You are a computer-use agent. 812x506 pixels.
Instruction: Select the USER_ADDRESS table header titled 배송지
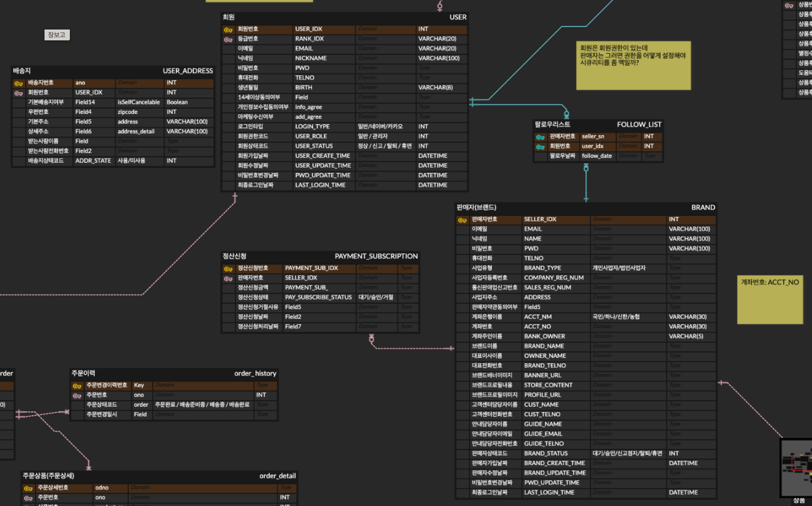point(113,71)
